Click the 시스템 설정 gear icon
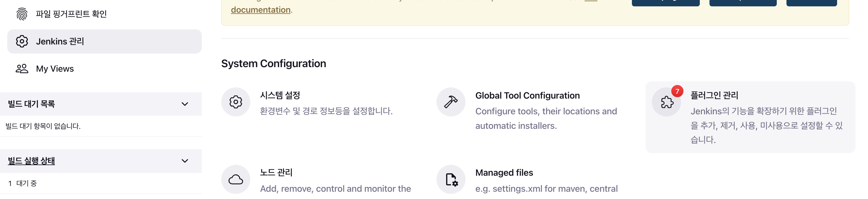 [x=235, y=102]
